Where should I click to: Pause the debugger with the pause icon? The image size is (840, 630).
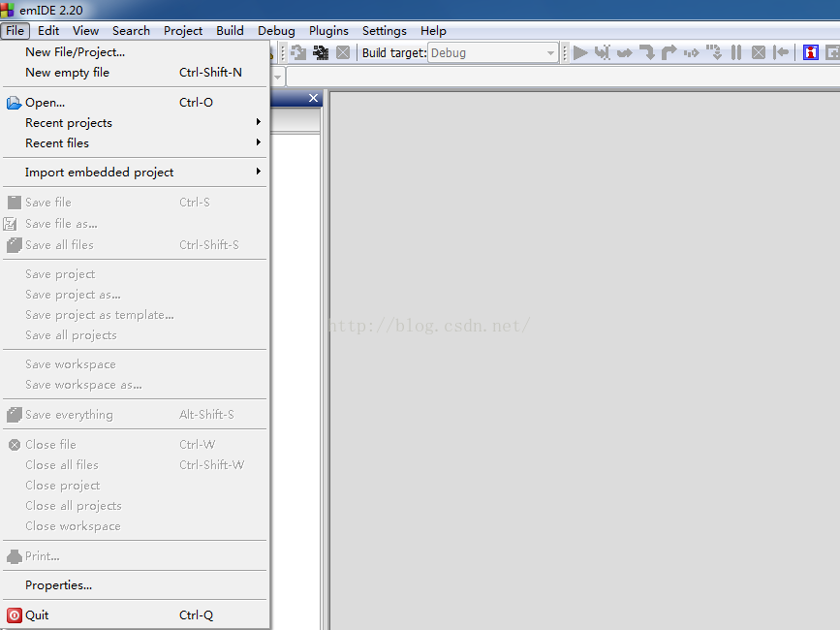pos(736,52)
